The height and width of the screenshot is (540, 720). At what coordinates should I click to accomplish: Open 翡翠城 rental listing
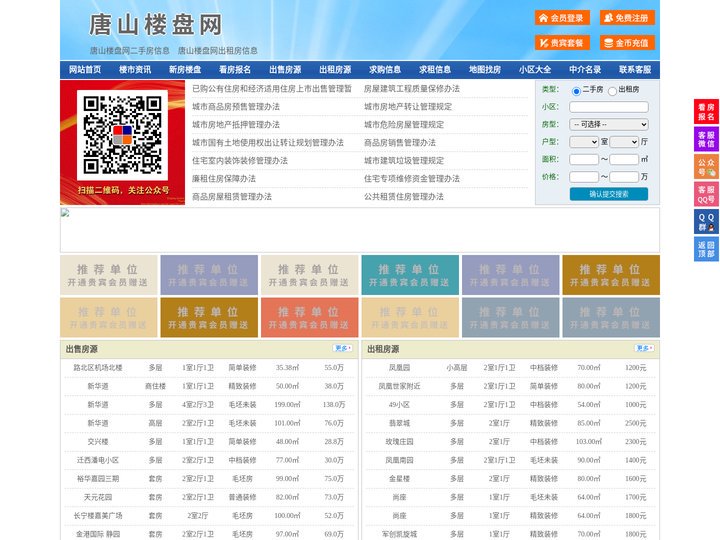(399, 423)
